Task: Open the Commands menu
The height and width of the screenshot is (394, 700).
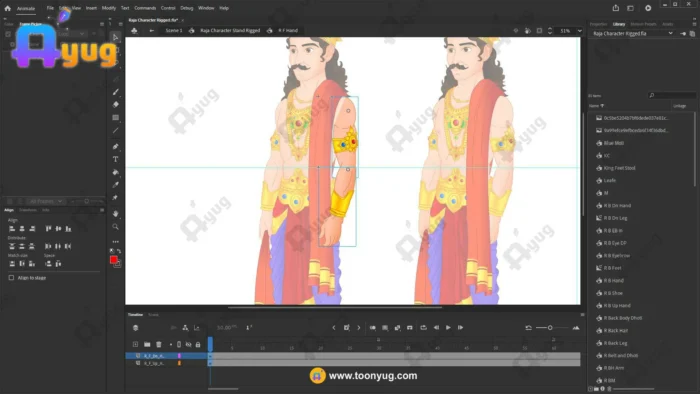Action: [145, 8]
